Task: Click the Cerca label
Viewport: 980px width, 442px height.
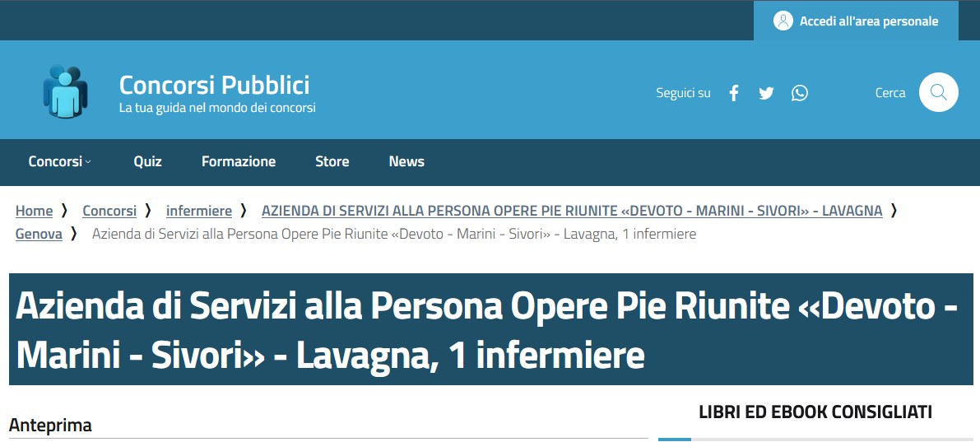Action: [x=889, y=93]
